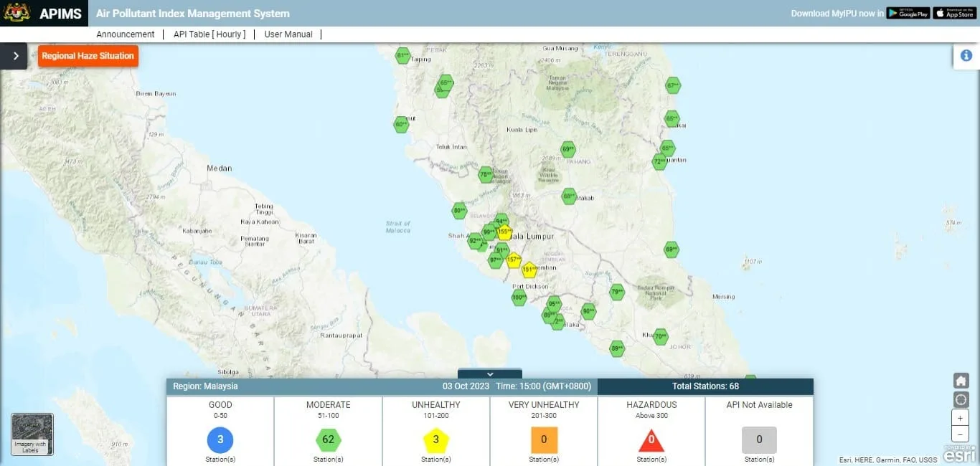Click the App Store download badge
The image size is (980, 466).
click(955, 13)
